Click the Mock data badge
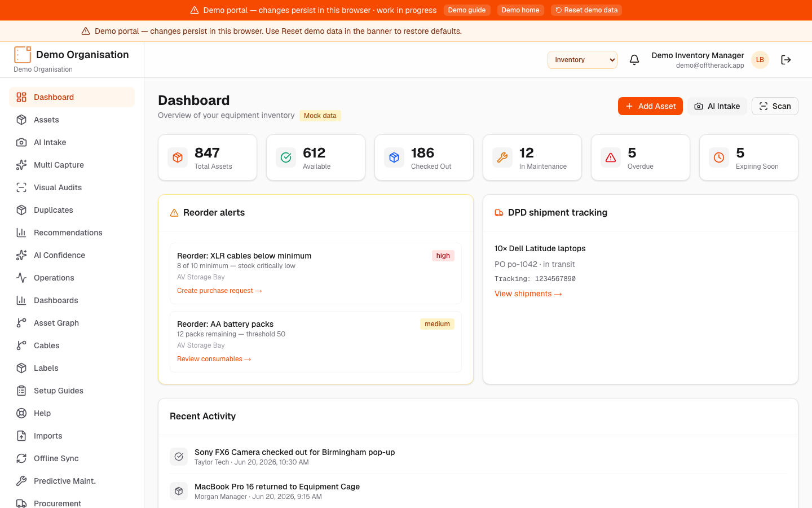 click(320, 116)
